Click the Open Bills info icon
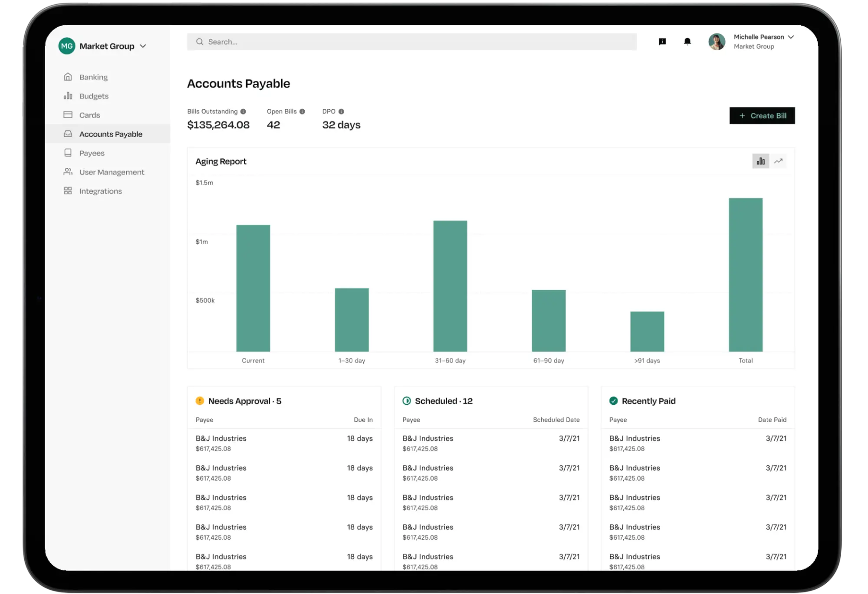The width and height of the screenshot is (868, 594). [x=302, y=112]
